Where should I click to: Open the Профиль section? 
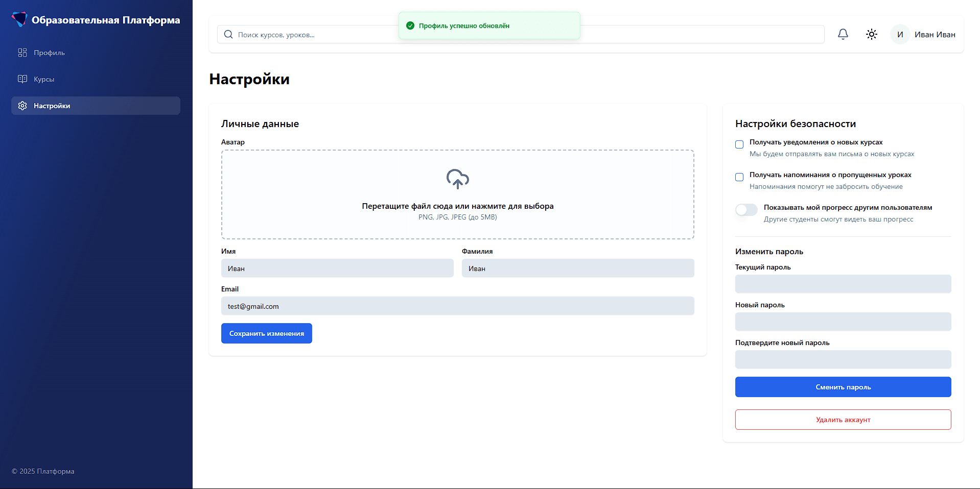(x=49, y=53)
